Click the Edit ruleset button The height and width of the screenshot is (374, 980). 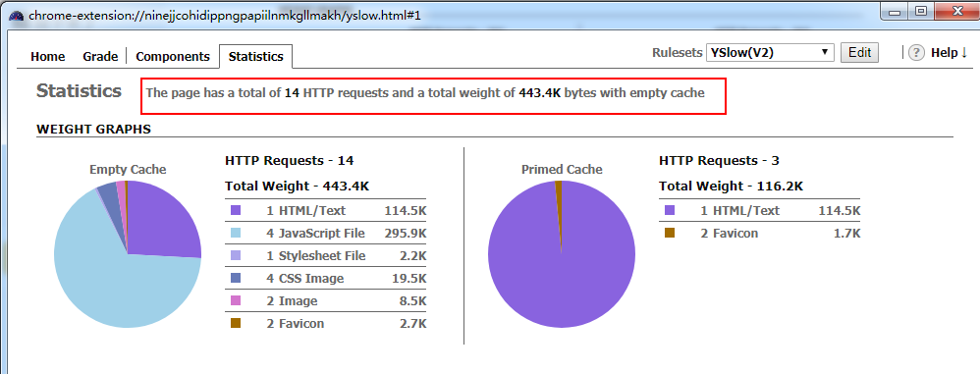[859, 52]
